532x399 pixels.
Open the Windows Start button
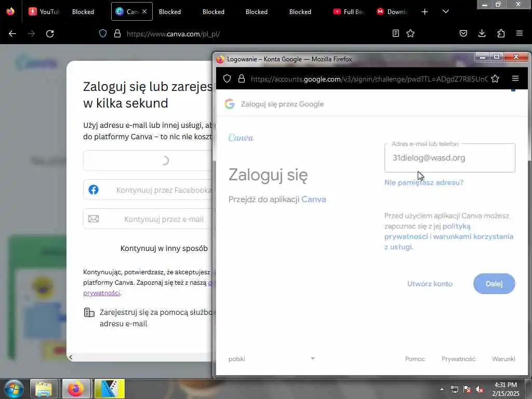click(14, 389)
